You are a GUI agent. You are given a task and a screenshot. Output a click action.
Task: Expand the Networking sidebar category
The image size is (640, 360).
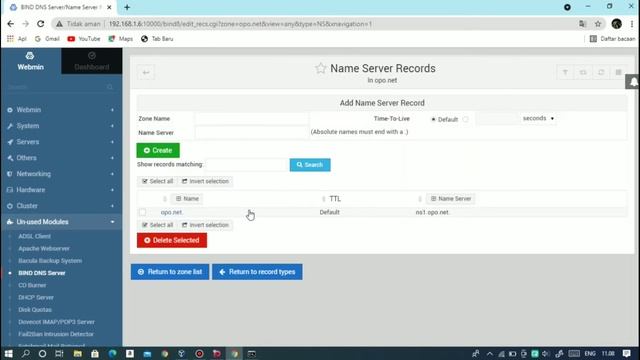click(x=61, y=173)
